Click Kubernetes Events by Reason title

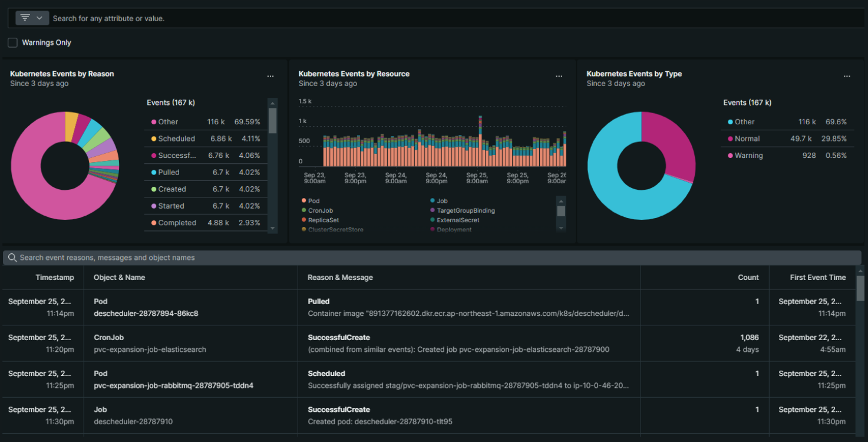pyautogui.click(x=62, y=74)
